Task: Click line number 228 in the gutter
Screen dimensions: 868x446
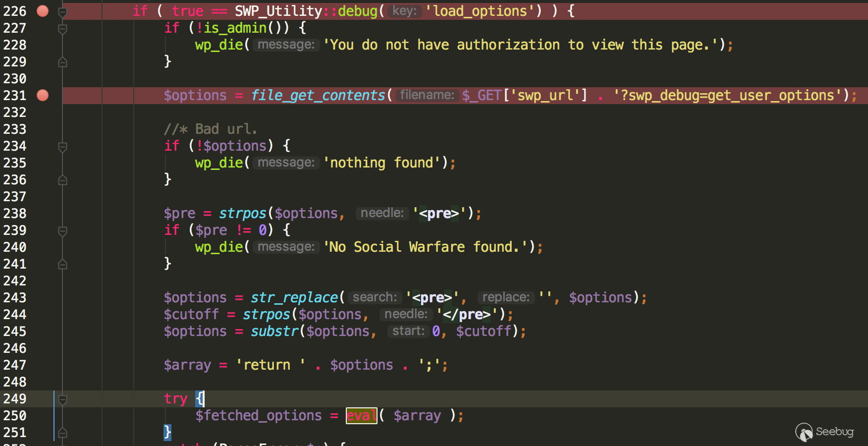Action: [15, 45]
